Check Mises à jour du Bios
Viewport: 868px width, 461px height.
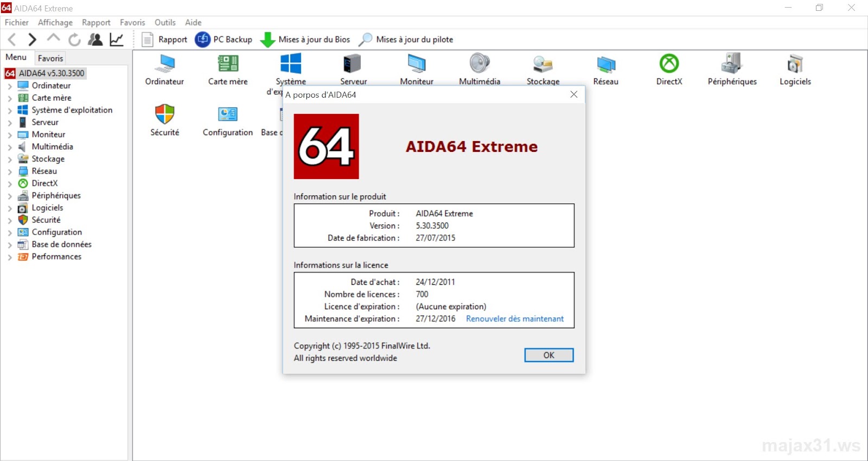click(x=305, y=40)
